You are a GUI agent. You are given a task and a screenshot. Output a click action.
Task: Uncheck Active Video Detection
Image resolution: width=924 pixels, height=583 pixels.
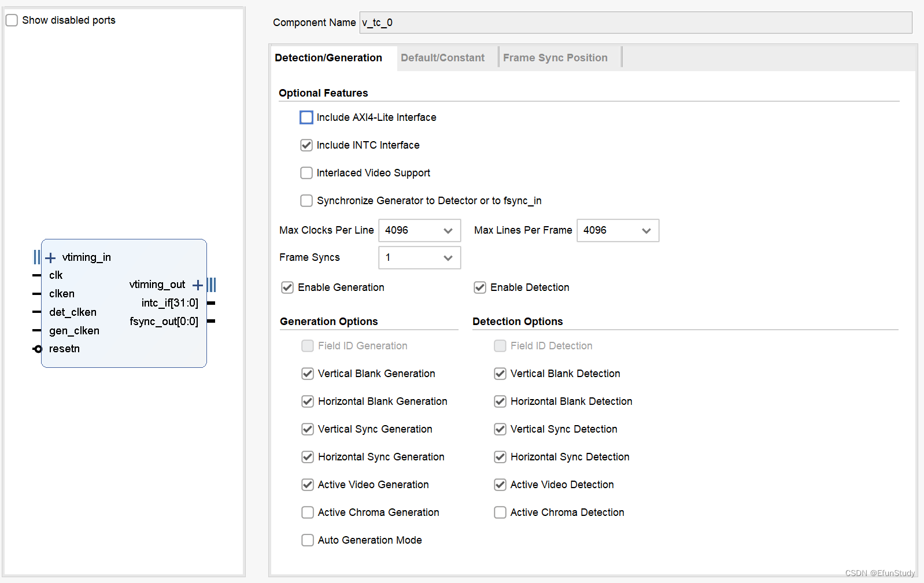click(500, 485)
